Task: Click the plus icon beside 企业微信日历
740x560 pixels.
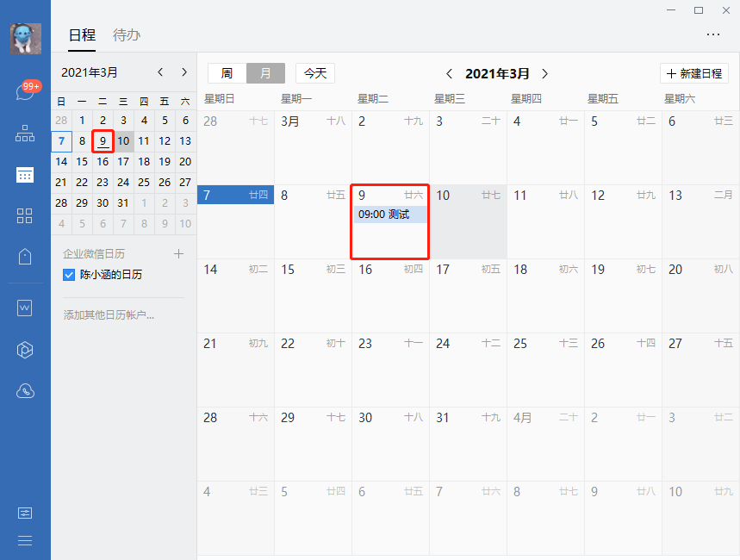Action: pos(179,254)
